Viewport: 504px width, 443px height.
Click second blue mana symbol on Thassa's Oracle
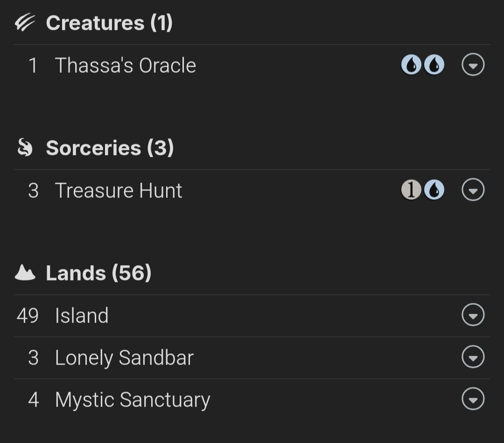coord(434,65)
